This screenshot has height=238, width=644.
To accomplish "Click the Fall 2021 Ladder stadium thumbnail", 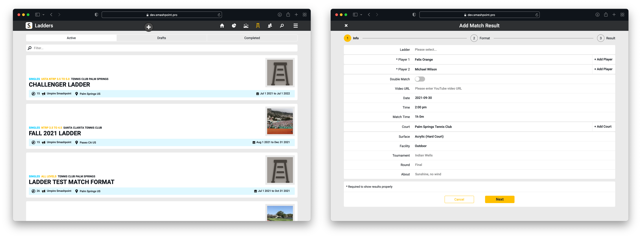I will point(280,121).
